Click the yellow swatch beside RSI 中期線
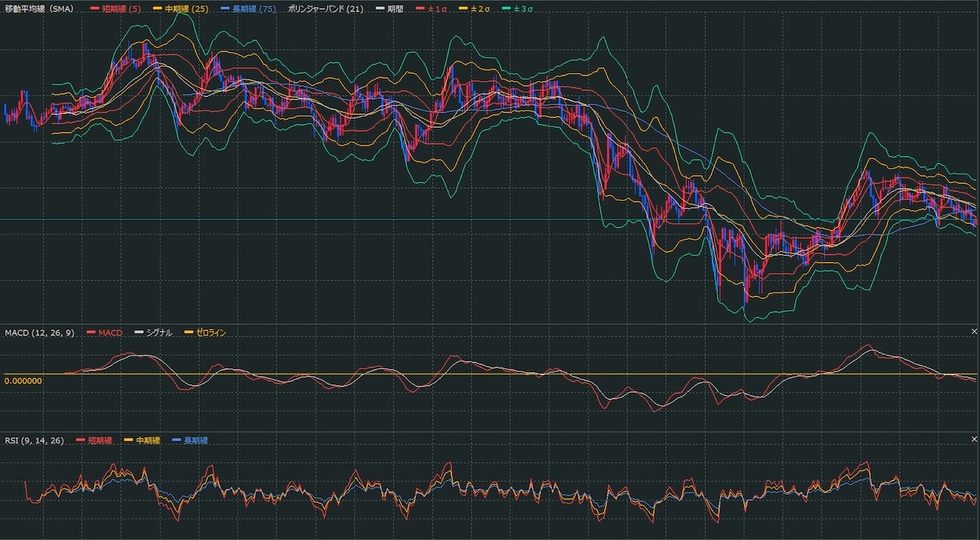This screenshot has width=980, height=540. click(x=128, y=440)
